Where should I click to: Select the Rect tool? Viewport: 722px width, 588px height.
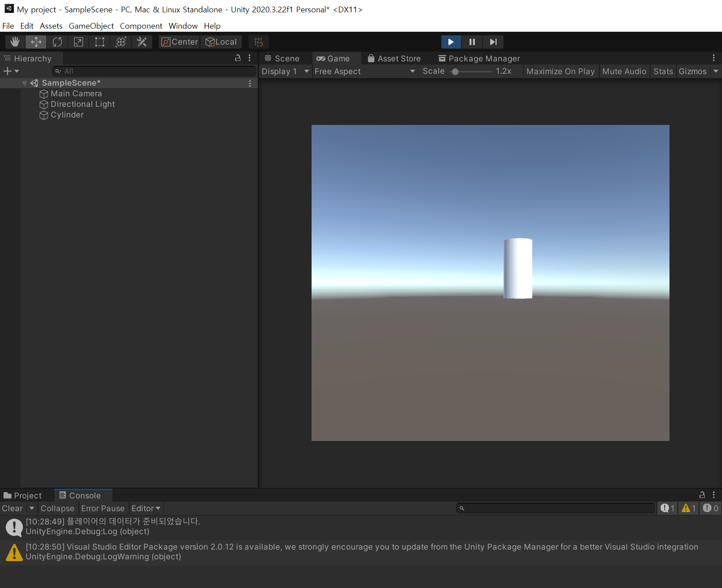tap(100, 42)
